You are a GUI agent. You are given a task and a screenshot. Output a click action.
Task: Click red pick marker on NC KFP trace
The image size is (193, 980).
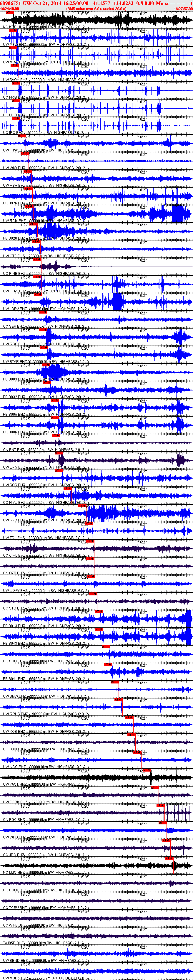tap(10, 13)
